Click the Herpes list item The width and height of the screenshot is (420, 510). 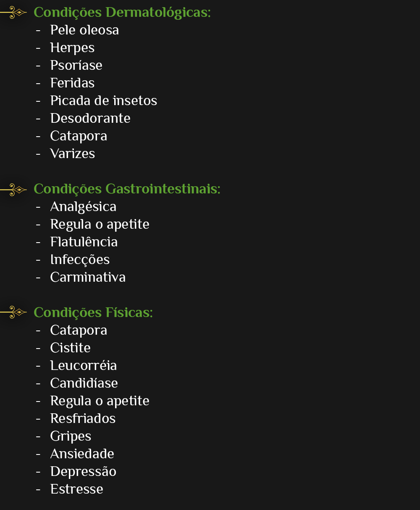(72, 48)
